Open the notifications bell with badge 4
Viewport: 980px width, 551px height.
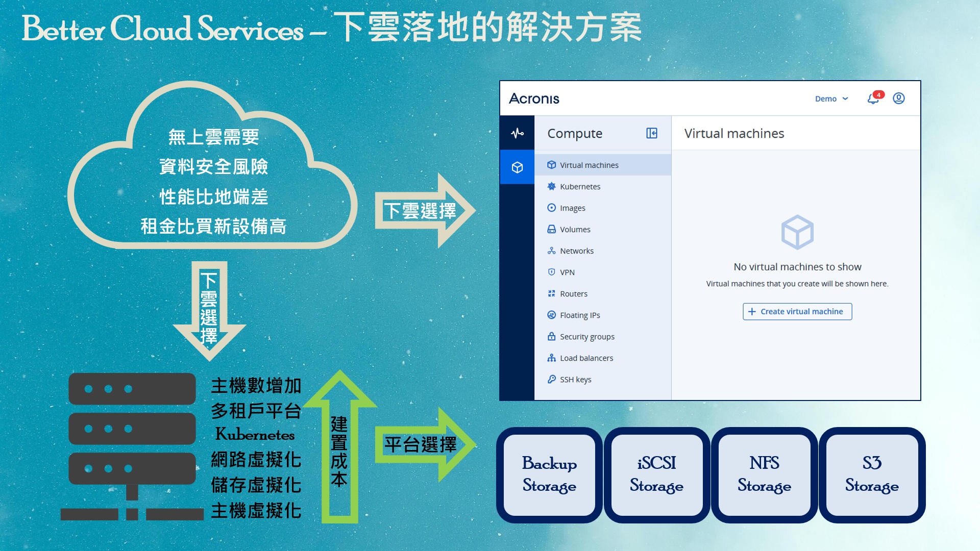pos(875,98)
